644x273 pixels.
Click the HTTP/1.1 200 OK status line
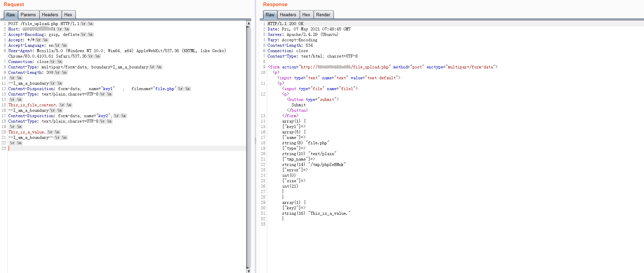pyautogui.click(x=285, y=24)
